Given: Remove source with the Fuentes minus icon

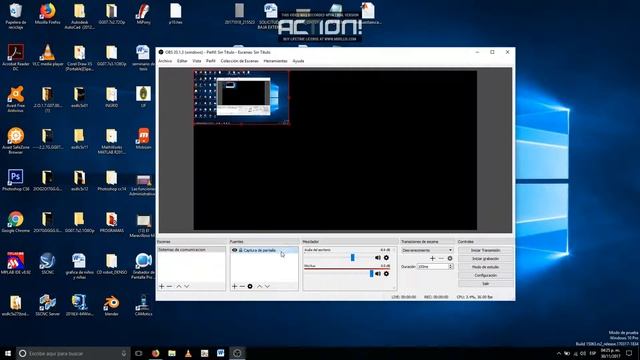Looking at the screenshot, I should pyautogui.click(x=242, y=287).
